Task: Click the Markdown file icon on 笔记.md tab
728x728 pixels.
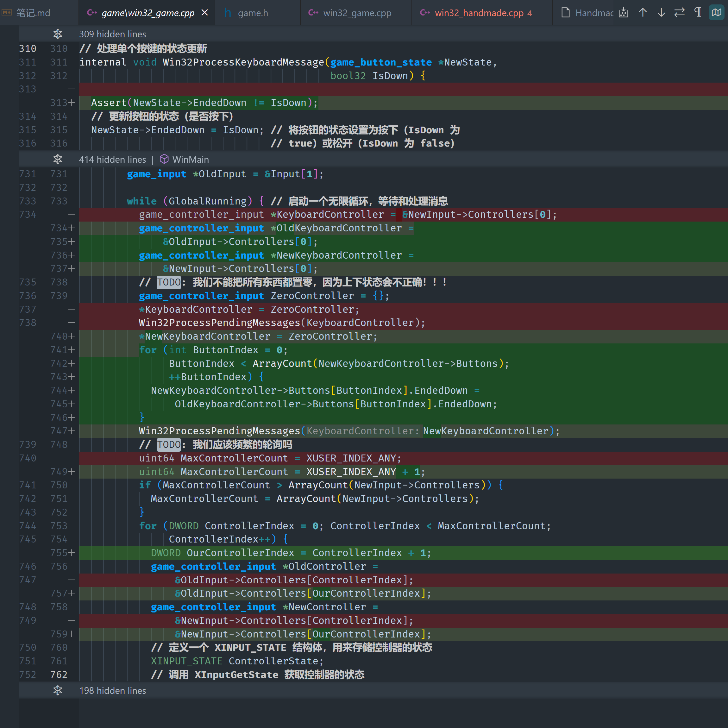Action: pyautogui.click(x=7, y=13)
